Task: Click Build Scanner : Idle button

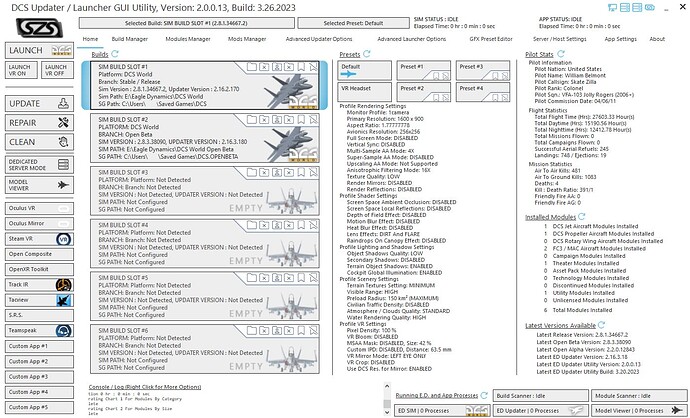Action: 540,396
